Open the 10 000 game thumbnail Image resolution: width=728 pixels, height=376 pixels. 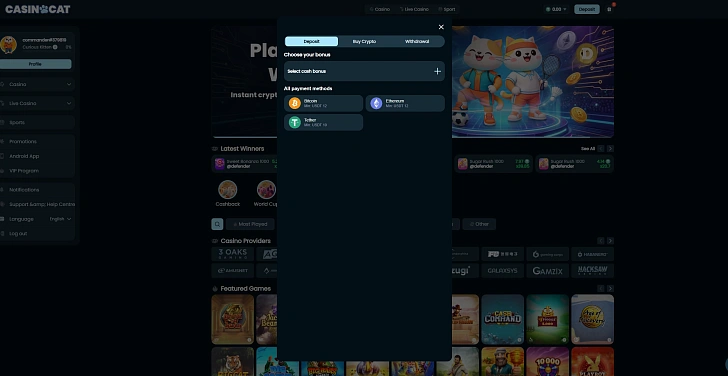(547, 362)
